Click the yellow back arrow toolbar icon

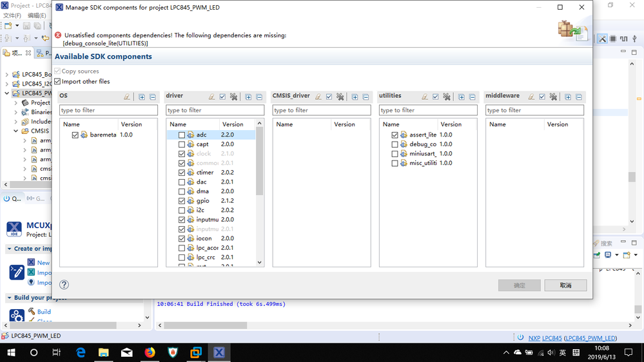point(45,38)
